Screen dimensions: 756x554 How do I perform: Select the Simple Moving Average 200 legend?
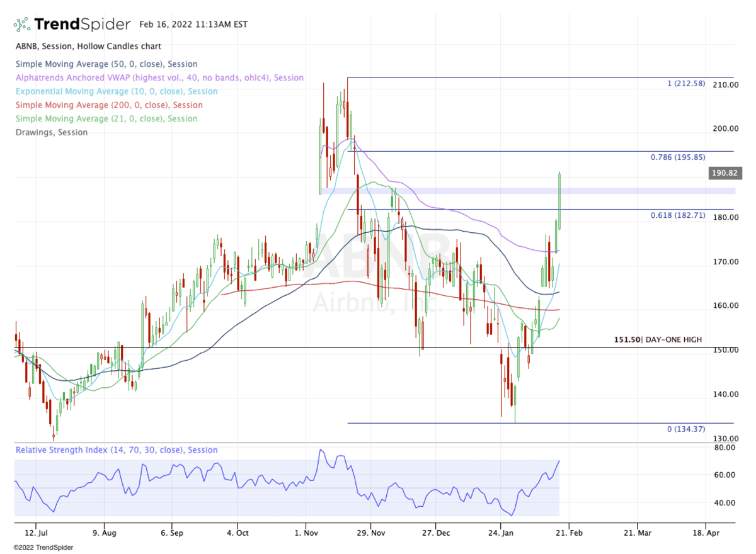click(109, 105)
